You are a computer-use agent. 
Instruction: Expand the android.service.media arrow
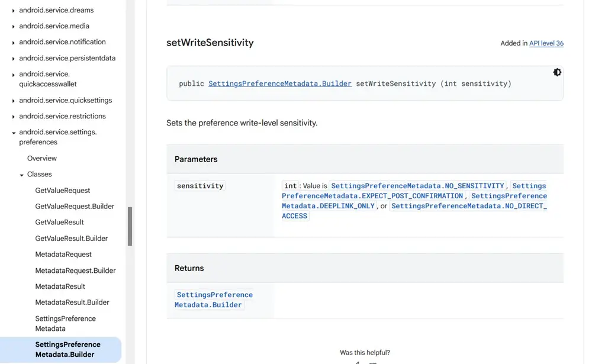click(x=13, y=27)
